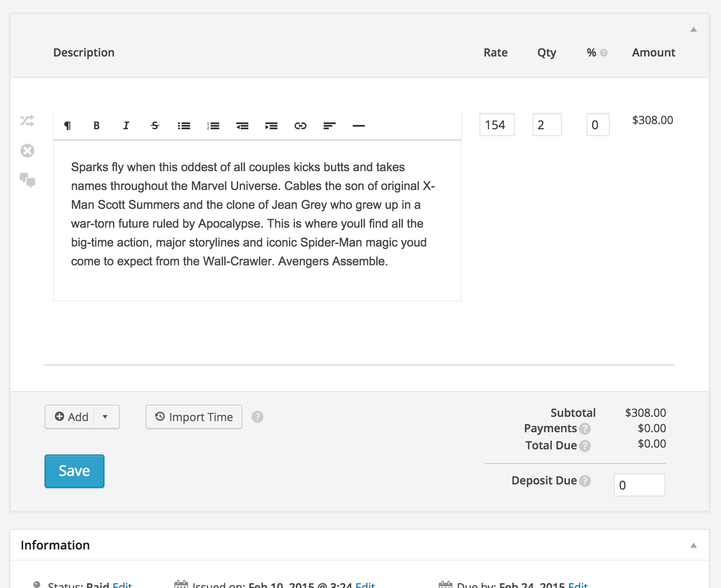Collapse the line items panel

click(x=693, y=30)
